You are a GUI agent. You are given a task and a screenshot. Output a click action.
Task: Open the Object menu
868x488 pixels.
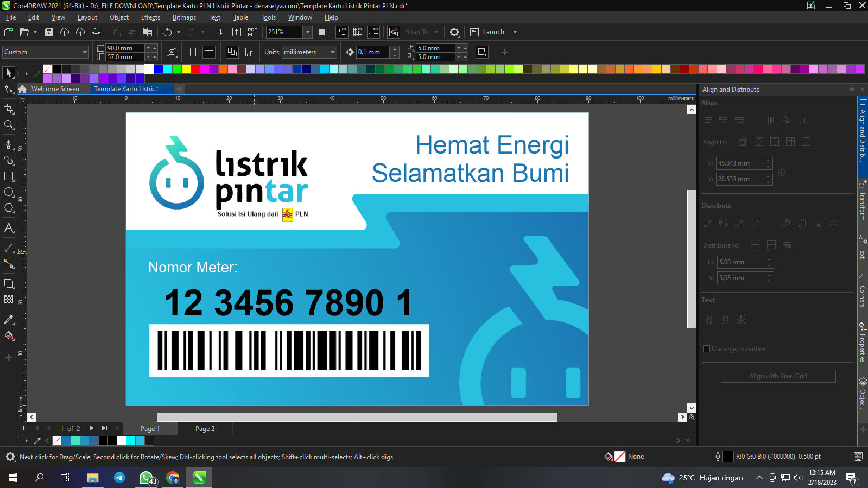coord(119,17)
